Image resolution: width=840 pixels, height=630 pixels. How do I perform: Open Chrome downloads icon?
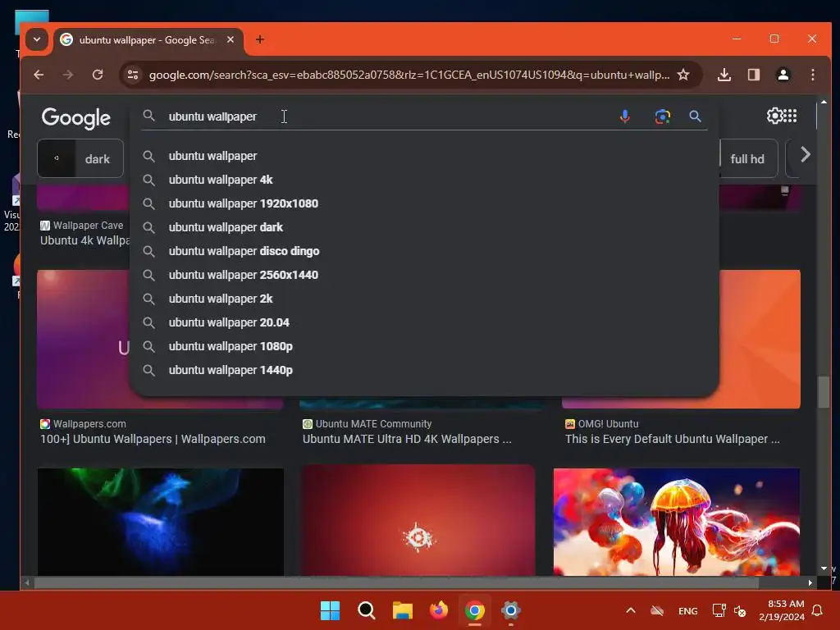[724, 75]
